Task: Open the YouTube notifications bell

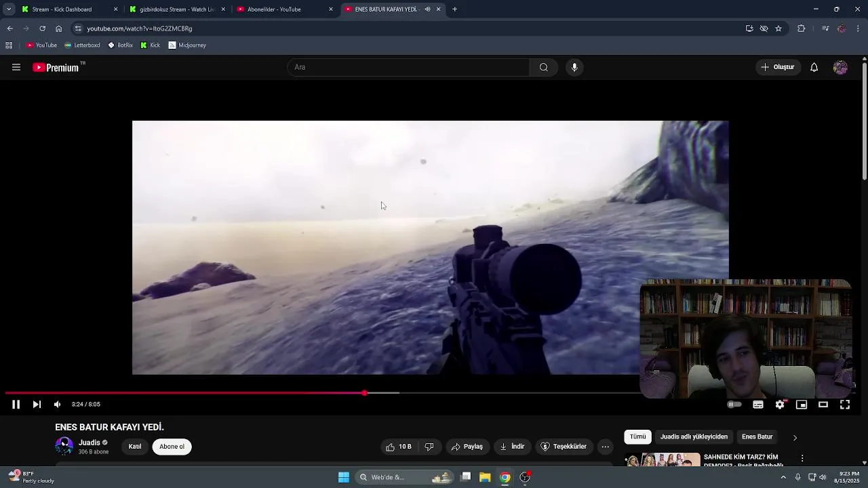Action: [x=814, y=67]
